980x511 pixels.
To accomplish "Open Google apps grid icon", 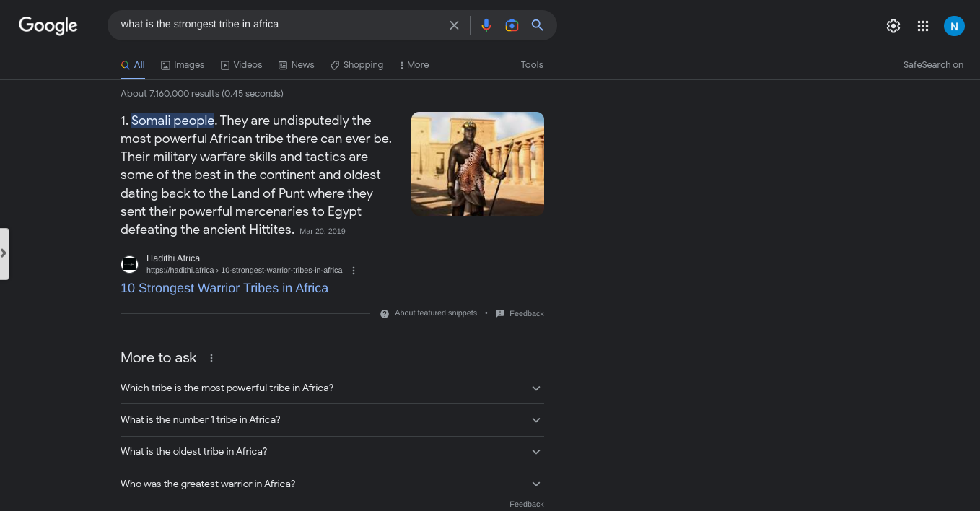I will click(923, 26).
